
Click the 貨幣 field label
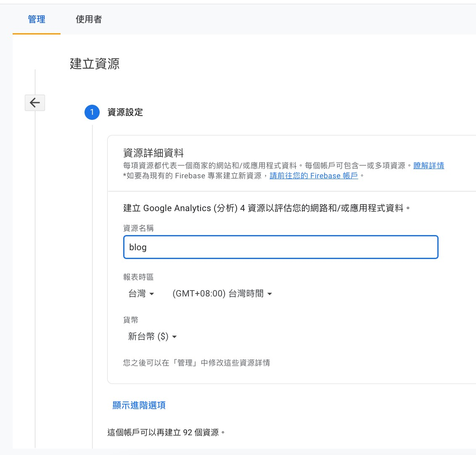(x=131, y=320)
